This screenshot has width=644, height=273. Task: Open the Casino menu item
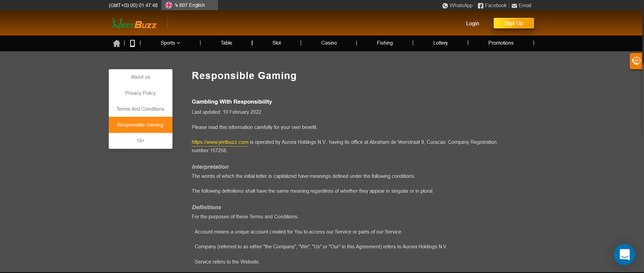[x=329, y=43]
